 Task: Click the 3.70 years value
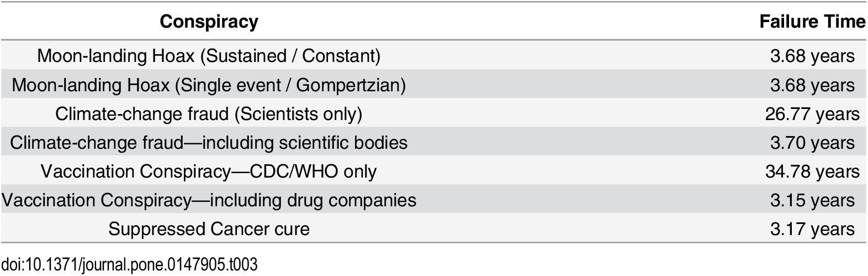pyautogui.click(x=812, y=143)
